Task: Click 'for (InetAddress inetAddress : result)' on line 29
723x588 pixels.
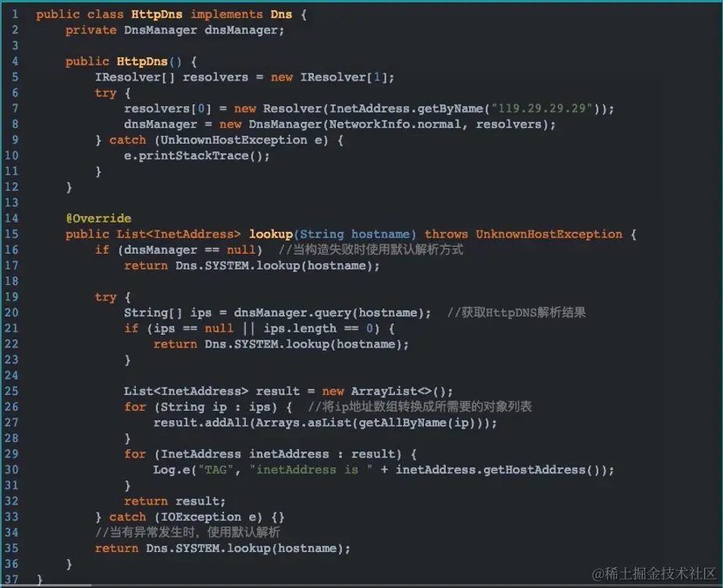Action: (x=263, y=454)
